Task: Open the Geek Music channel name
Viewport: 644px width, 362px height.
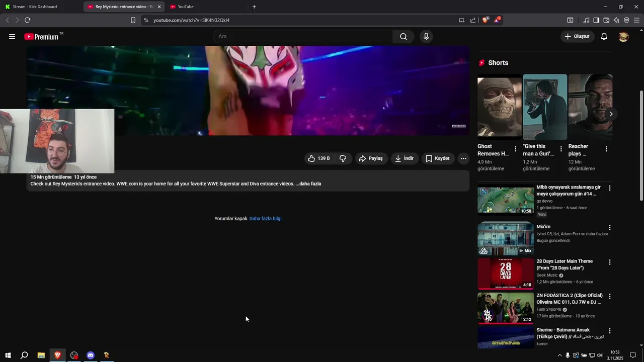Action: 547,276
